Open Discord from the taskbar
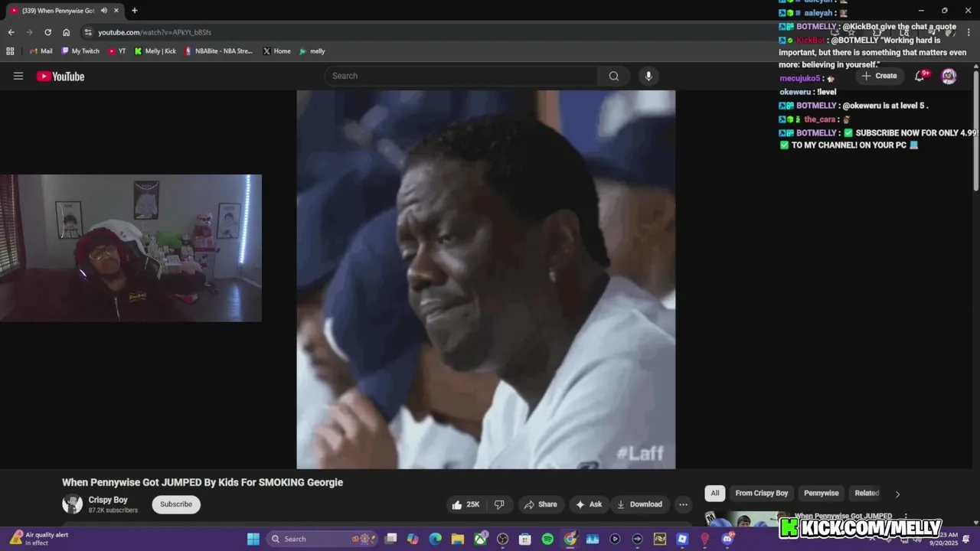 727,539
